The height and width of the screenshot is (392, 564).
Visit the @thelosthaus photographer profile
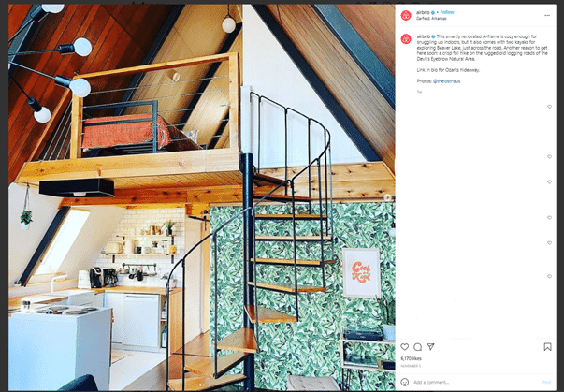pos(447,81)
